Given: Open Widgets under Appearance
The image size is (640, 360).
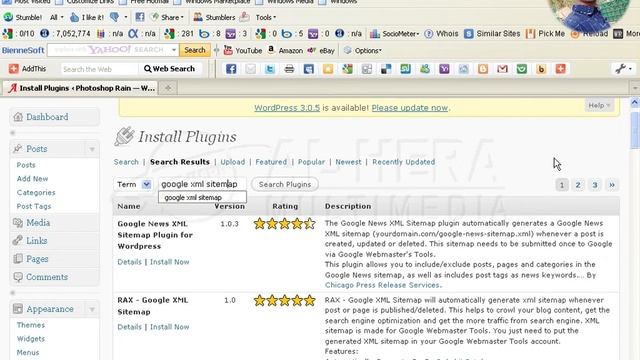Looking at the screenshot, I should [x=31, y=339].
